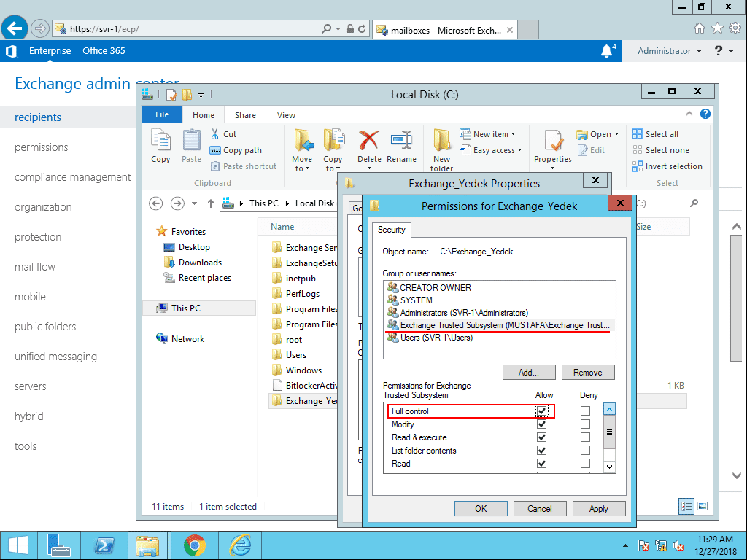Image resolution: width=747 pixels, height=560 pixels.
Task: Switch to the Share ribbon tab
Action: tap(245, 115)
